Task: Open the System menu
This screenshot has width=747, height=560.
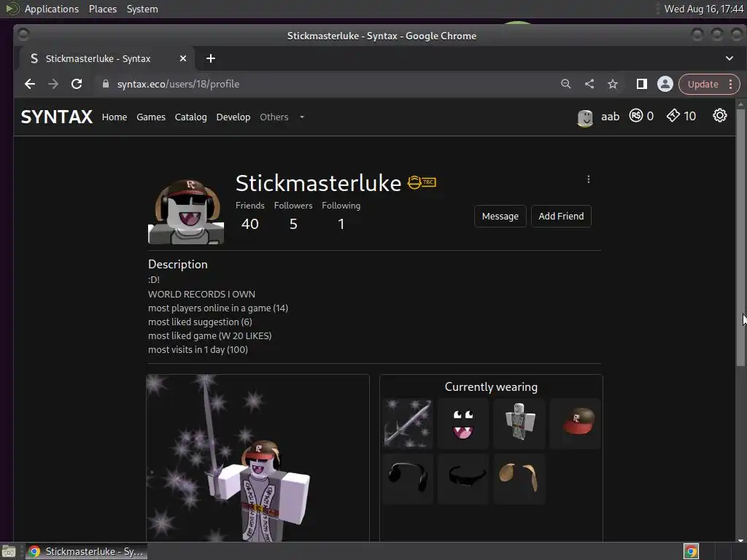Action: coord(142,9)
